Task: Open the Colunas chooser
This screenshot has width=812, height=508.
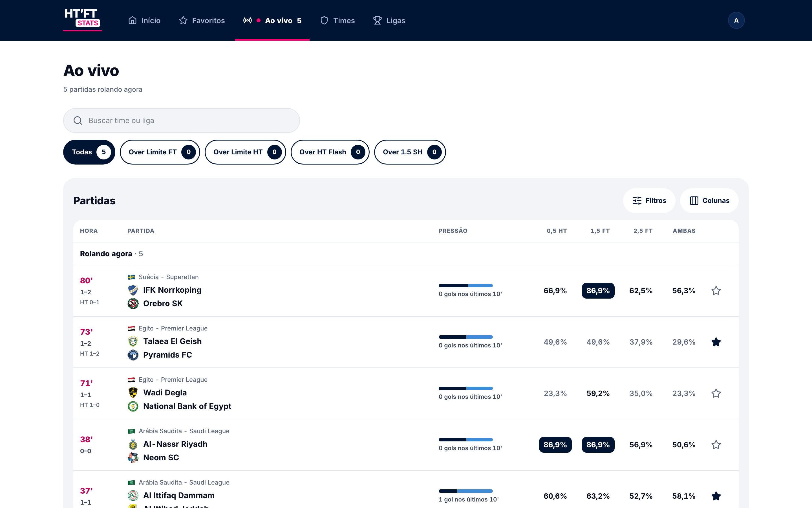Action: point(709,201)
